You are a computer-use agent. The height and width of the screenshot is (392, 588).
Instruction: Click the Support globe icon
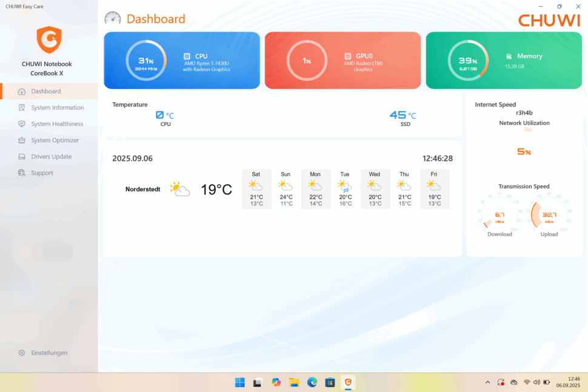click(x=22, y=173)
